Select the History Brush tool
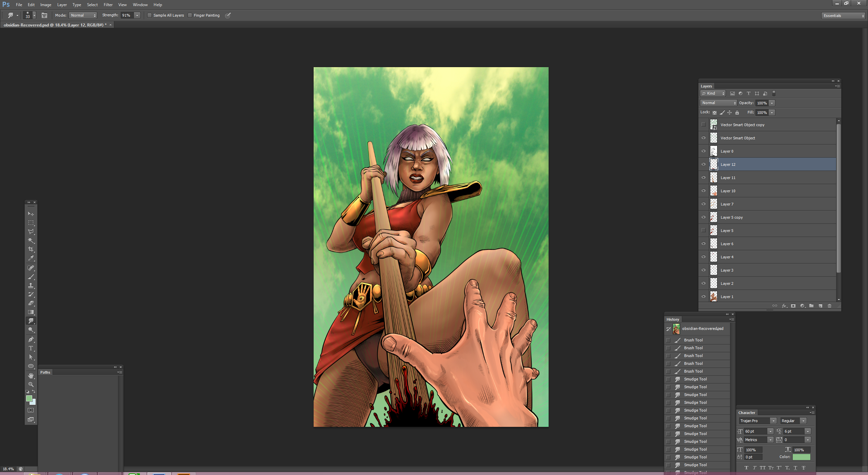 point(31,294)
